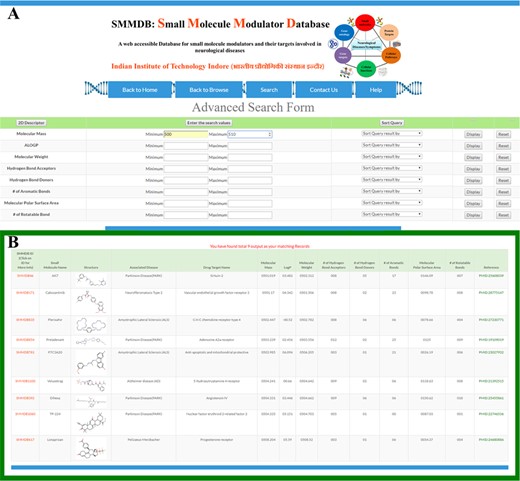520x481 pixels.
Task: Click Reset for Hydrogen Bond Donors
Action: click(503, 180)
